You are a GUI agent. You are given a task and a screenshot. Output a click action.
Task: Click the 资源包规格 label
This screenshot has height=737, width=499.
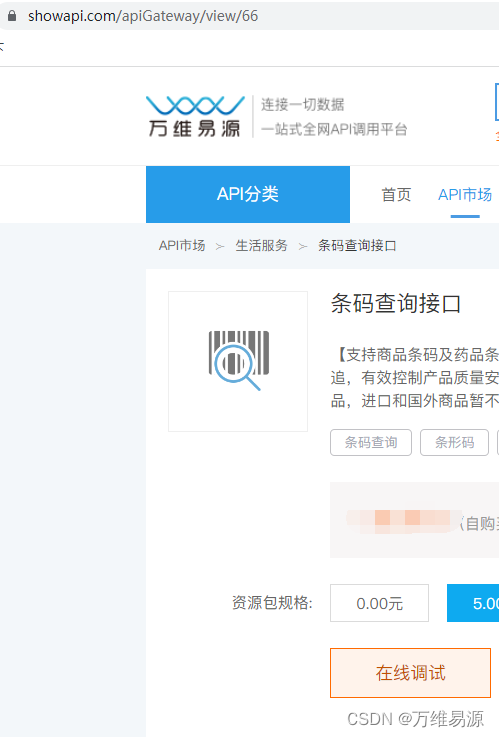(272, 603)
